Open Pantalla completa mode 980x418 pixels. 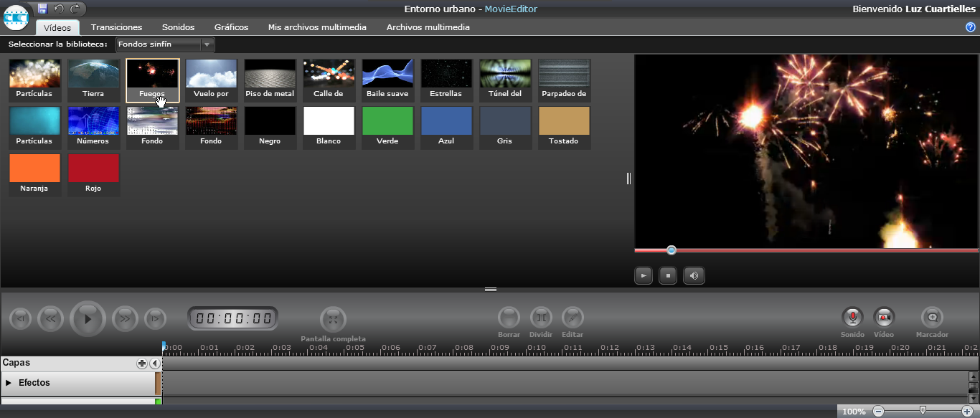333,318
